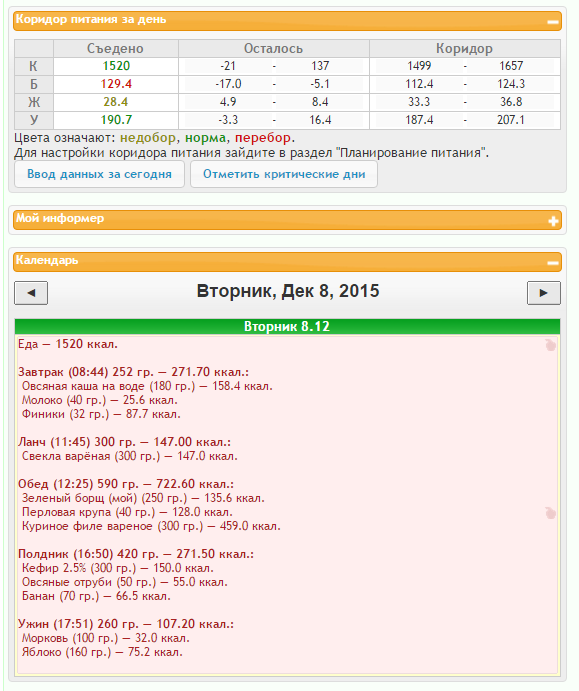Select the Куриное филе вареное food item
The width and height of the screenshot is (579, 691).
click(x=151, y=526)
